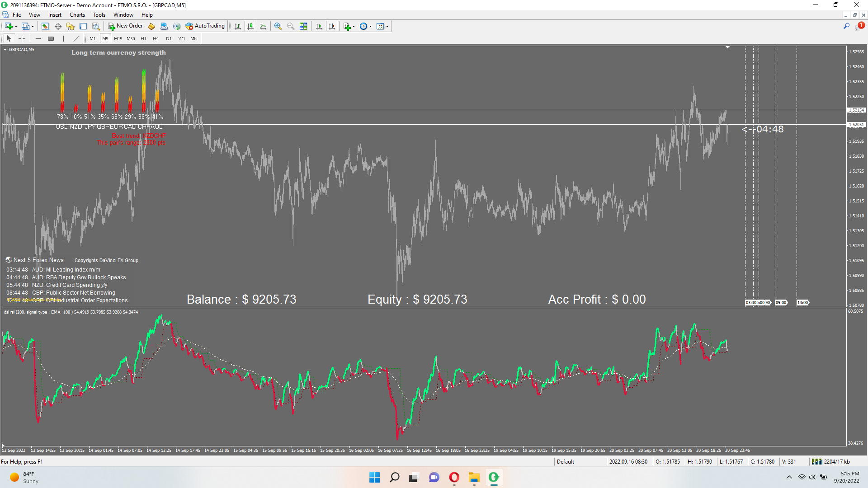Image resolution: width=868 pixels, height=488 pixels.
Task: Toggle the AutoTrading button
Action: 205,26
